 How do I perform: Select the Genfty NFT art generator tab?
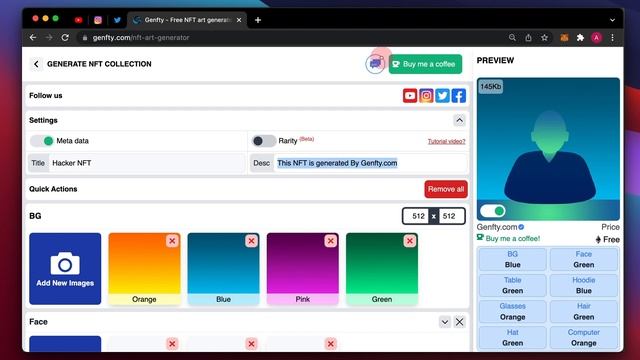click(x=187, y=20)
